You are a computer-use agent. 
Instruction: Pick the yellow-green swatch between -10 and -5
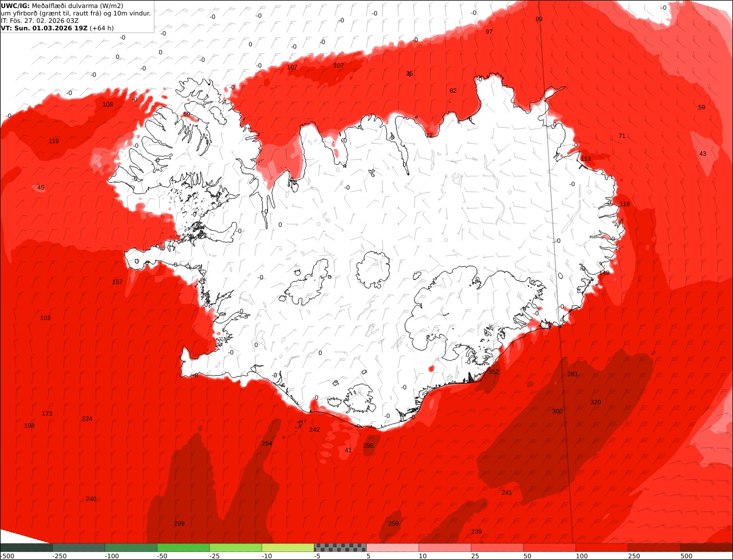tap(288, 547)
